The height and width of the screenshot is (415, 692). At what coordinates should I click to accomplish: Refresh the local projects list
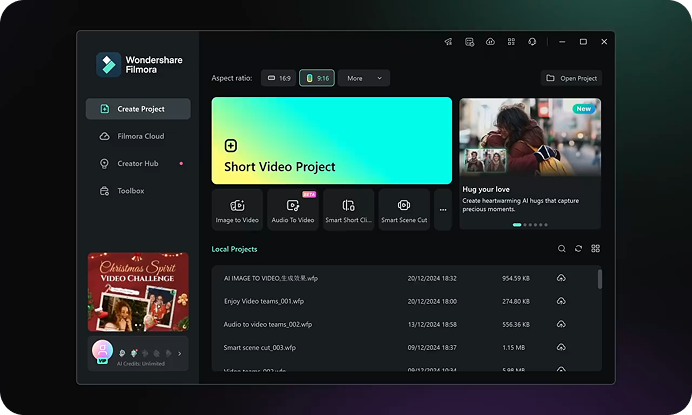[x=578, y=249]
